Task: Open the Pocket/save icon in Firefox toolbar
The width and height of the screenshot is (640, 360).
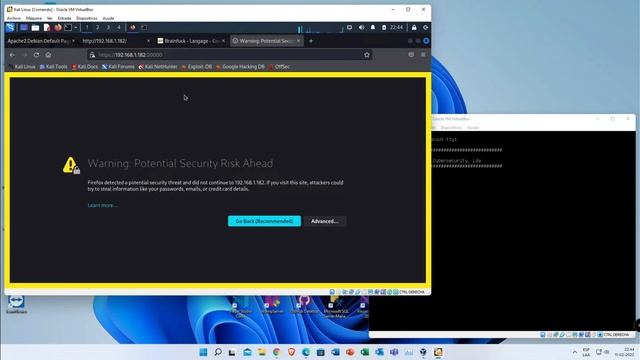Action: (x=411, y=55)
